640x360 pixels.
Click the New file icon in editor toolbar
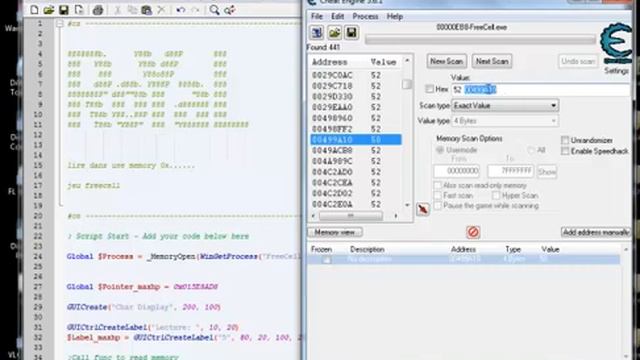click(34, 10)
